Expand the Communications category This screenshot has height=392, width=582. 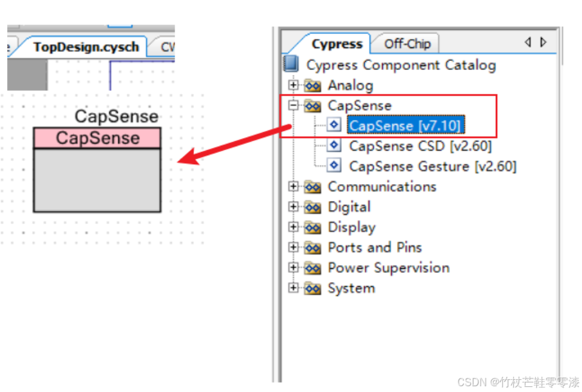click(293, 186)
